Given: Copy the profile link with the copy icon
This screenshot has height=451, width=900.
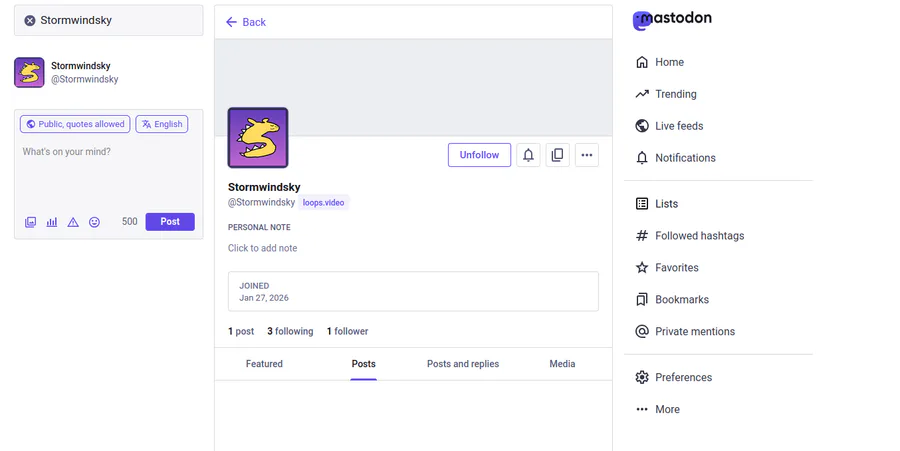Looking at the screenshot, I should 557,155.
